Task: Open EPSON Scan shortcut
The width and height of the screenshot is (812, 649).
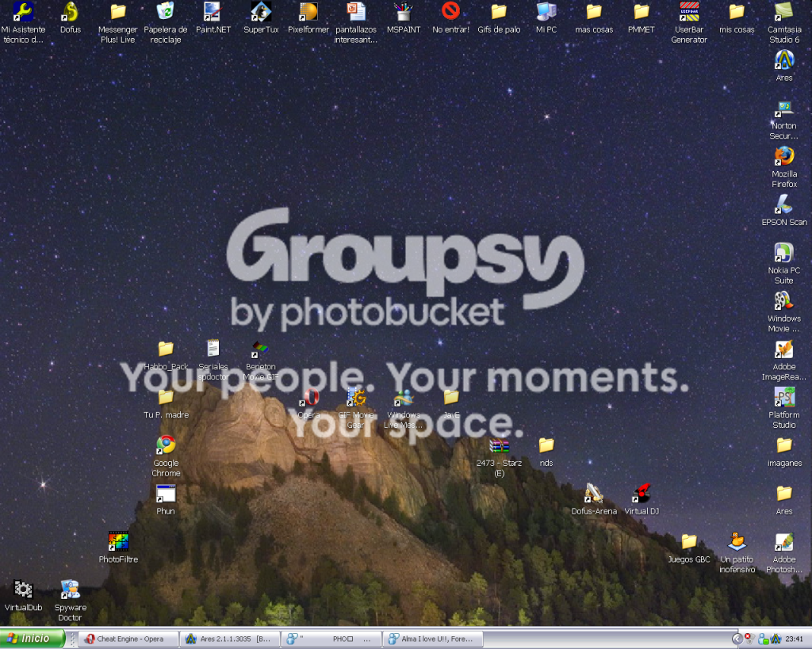Action: click(784, 211)
